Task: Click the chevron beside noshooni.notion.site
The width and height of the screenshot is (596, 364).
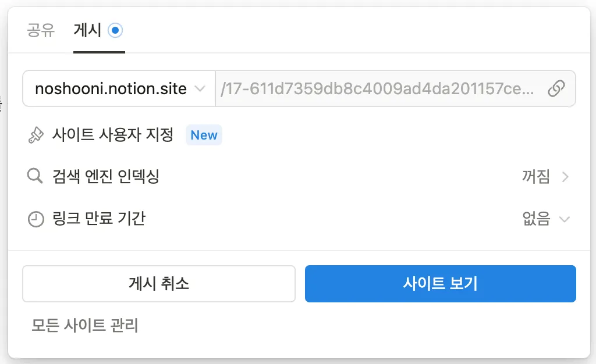Action: click(200, 89)
